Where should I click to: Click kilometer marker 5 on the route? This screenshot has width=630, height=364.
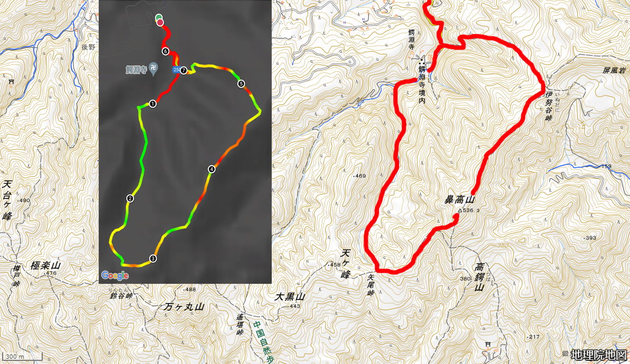click(241, 84)
